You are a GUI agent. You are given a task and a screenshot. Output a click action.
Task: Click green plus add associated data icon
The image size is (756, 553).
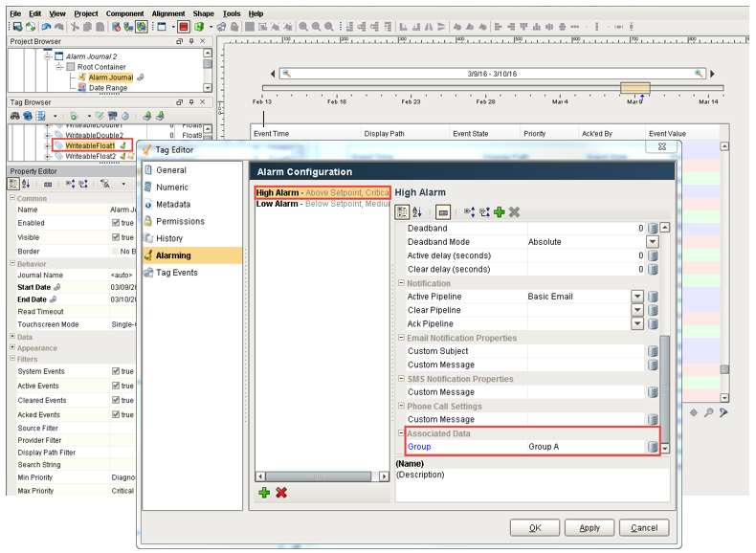click(500, 212)
